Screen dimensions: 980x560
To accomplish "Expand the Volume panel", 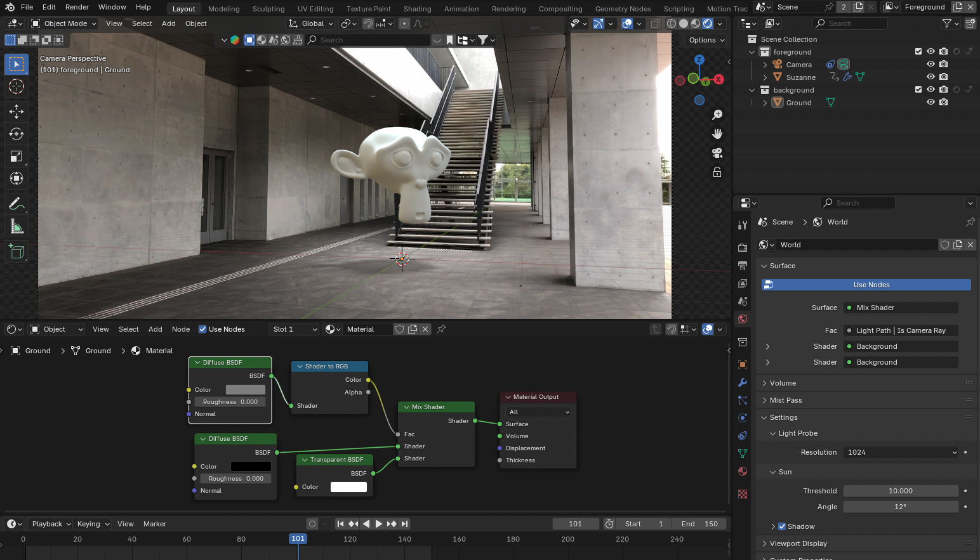I will click(783, 383).
